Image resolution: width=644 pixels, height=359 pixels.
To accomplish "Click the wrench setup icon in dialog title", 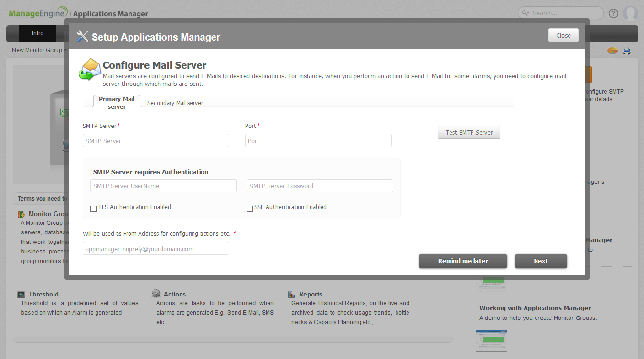I will pos(83,36).
